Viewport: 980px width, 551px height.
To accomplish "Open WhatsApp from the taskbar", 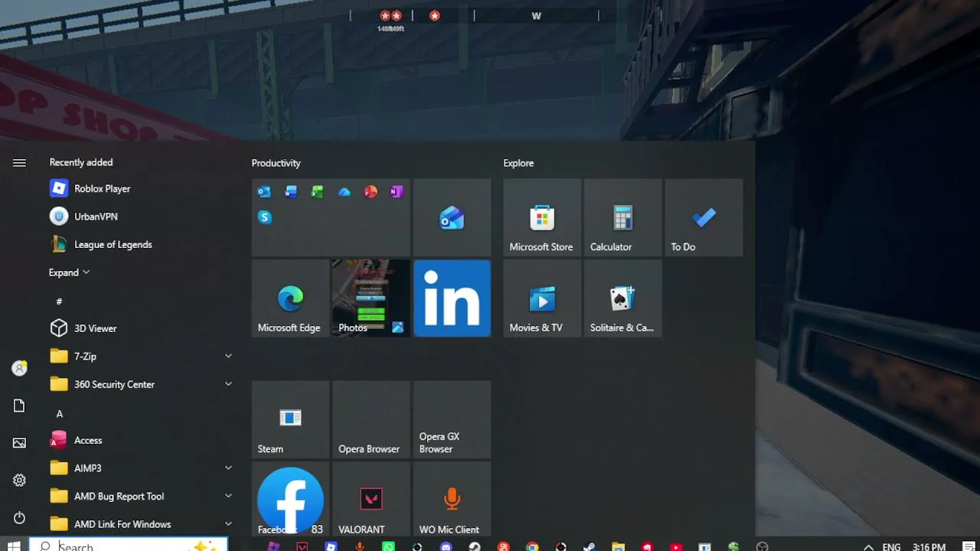I will [x=388, y=546].
